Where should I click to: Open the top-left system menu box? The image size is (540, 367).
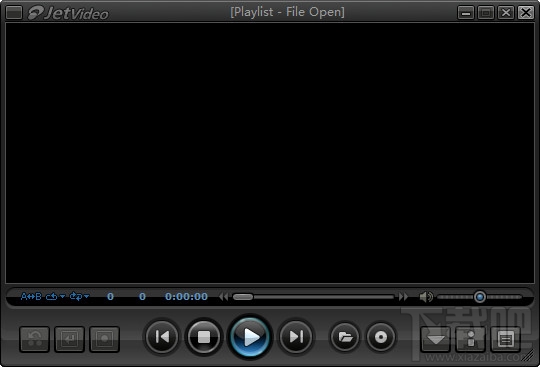click(x=14, y=13)
